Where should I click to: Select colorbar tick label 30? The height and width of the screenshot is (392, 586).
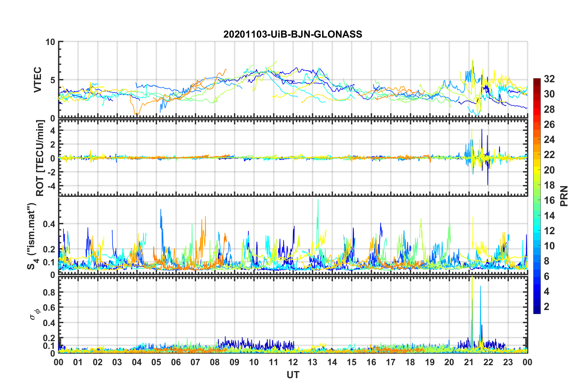click(549, 94)
